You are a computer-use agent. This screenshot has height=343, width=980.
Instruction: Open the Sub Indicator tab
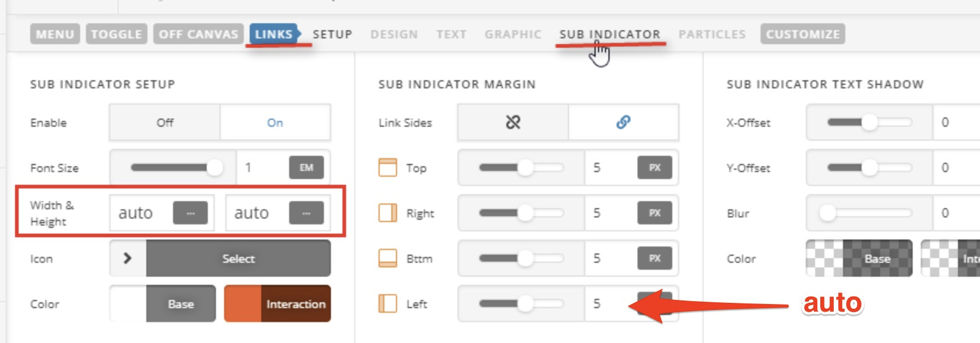pyautogui.click(x=610, y=34)
